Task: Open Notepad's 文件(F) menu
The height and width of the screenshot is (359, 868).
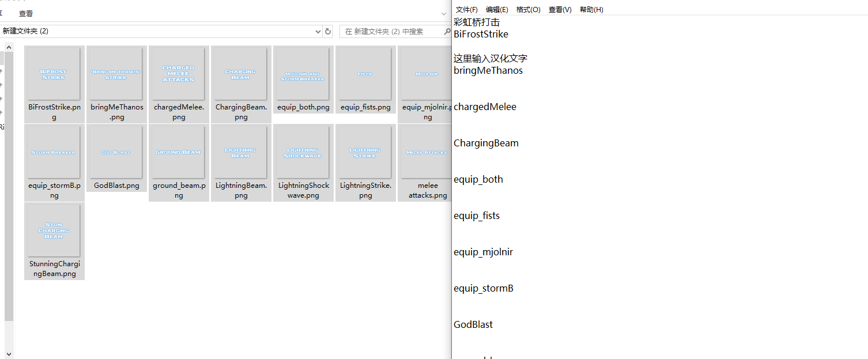Action: click(467, 10)
